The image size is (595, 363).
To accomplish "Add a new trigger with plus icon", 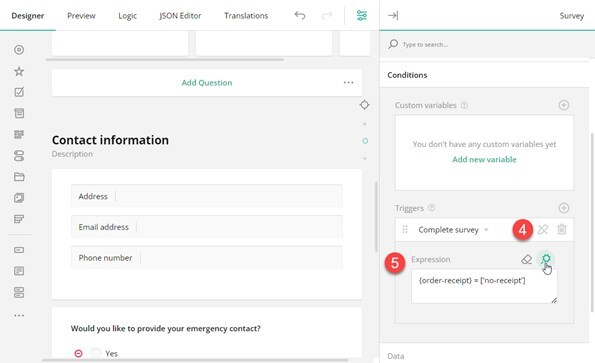I will 564,208.
